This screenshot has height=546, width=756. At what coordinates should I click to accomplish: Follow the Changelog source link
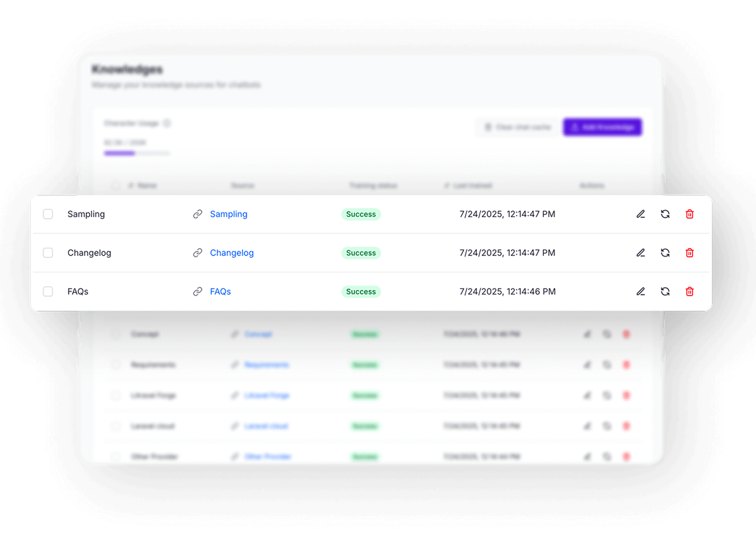(x=231, y=253)
